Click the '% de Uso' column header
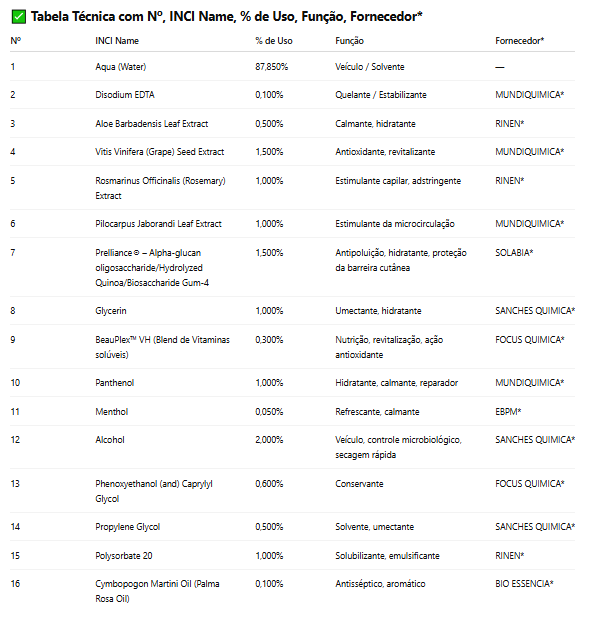 click(274, 41)
